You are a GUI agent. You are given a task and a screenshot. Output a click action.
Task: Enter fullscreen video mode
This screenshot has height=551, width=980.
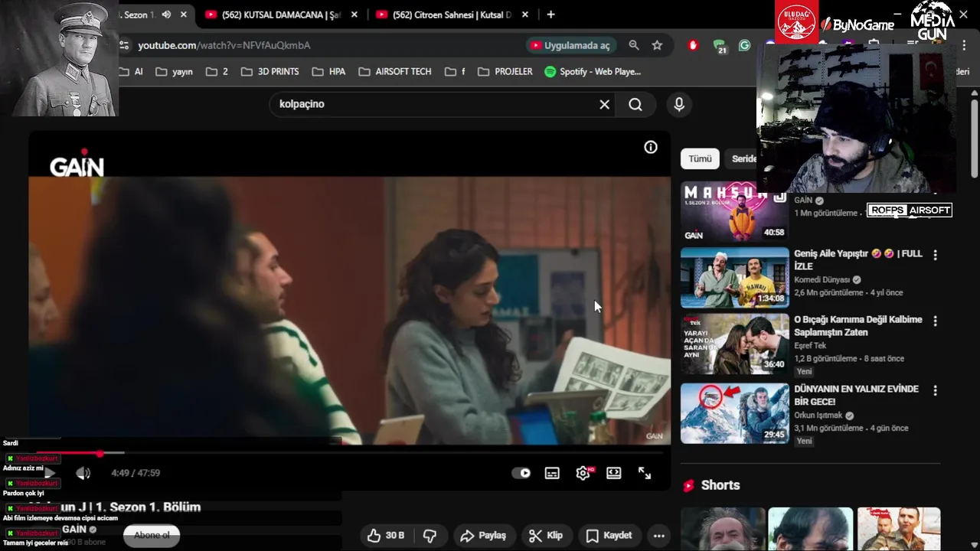[645, 473]
